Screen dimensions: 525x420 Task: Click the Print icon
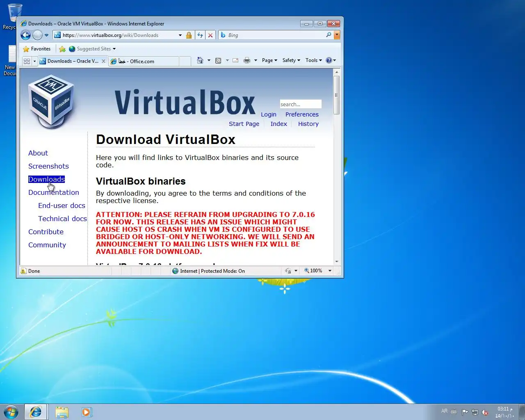(x=247, y=60)
